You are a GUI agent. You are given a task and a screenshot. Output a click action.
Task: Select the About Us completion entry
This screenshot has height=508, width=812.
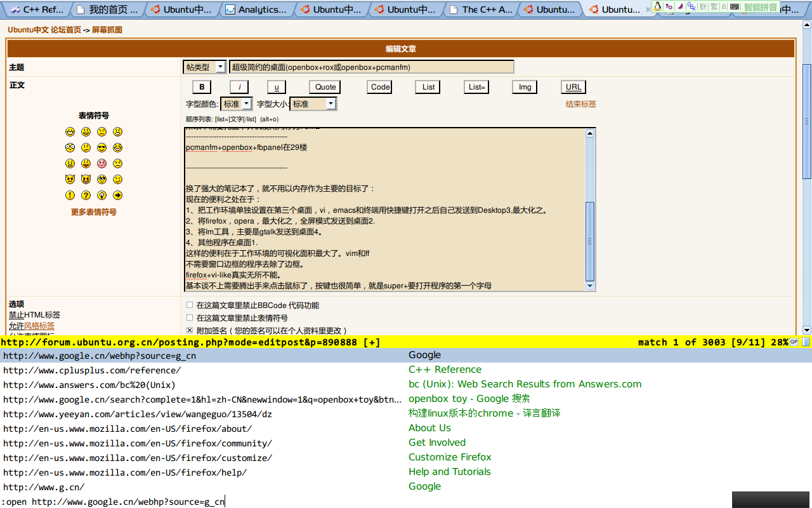[429, 428]
